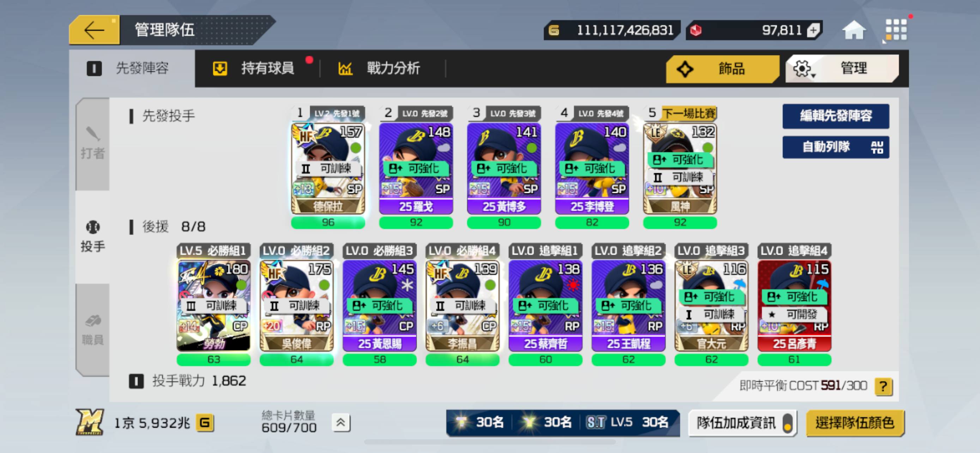Go back with the yellow arrow button
Image resolution: width=980 pixels, height=453 pixels.
(94, 30)
